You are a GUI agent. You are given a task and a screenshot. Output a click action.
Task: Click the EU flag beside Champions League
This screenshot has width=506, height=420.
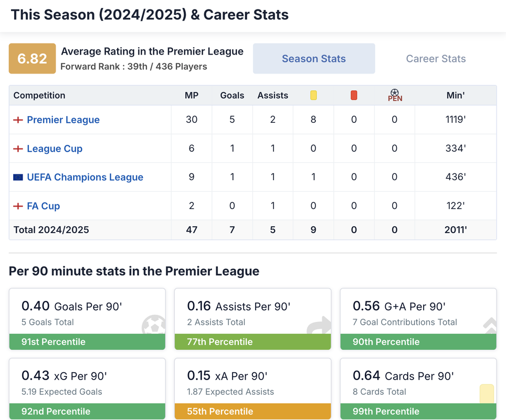click(x=18, y=177)
